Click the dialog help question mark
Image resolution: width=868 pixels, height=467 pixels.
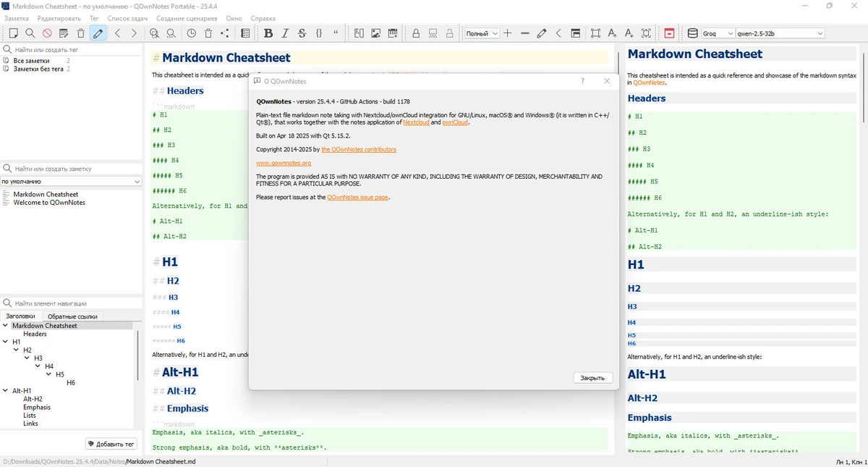pyautogui.click(x=582, y=81)
